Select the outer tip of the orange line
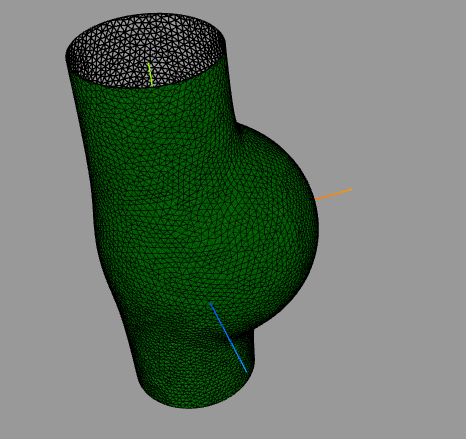 pos(351,190)
